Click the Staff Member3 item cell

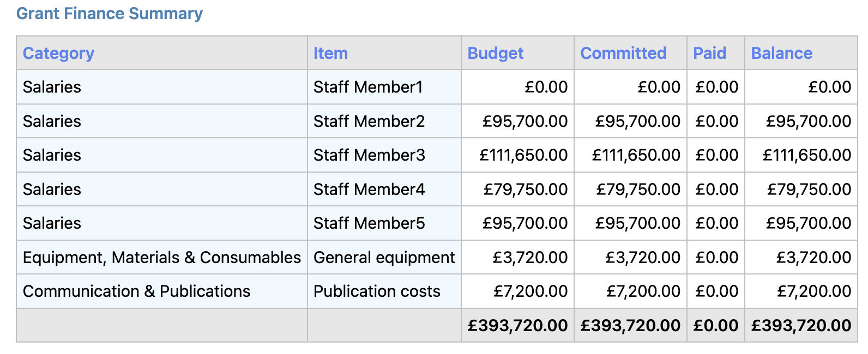(x=369, y=155)
